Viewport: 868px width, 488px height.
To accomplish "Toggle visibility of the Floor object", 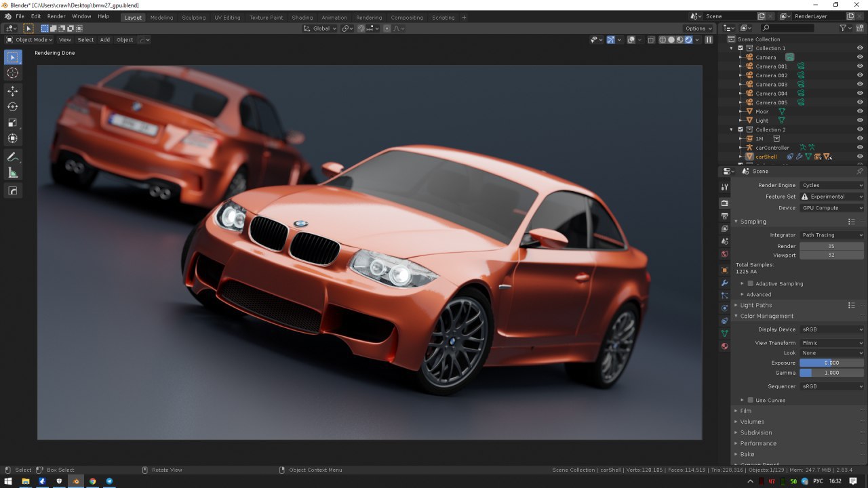I will tap(860, 111).
